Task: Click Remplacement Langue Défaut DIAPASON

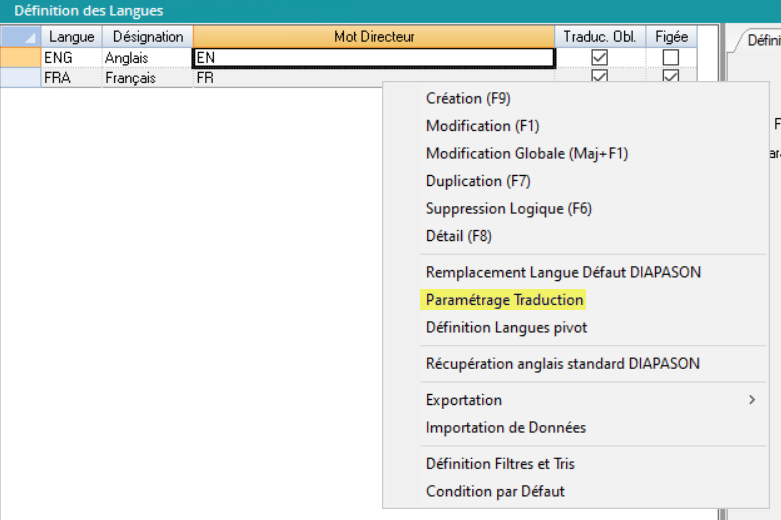Action: pos(563,272)
